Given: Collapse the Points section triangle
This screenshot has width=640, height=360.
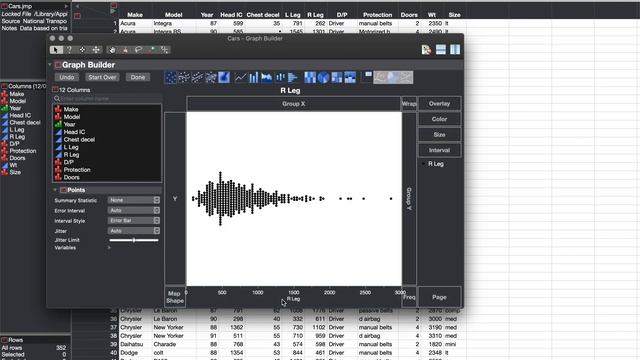Looking at the screenshot, I should coord(55,190).
